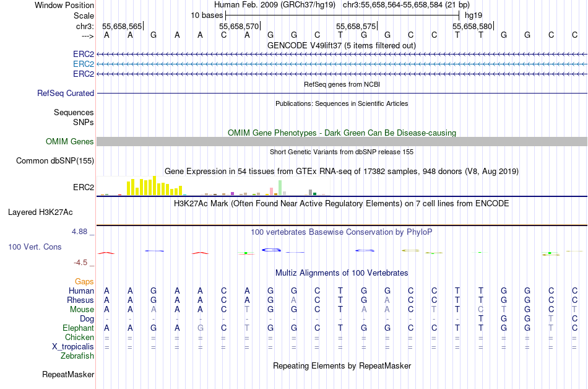This screenshot has height=389, width=588.
Task: Open the RepeatMasker side label
Action: pyautogui.click(x=68, y=374)
